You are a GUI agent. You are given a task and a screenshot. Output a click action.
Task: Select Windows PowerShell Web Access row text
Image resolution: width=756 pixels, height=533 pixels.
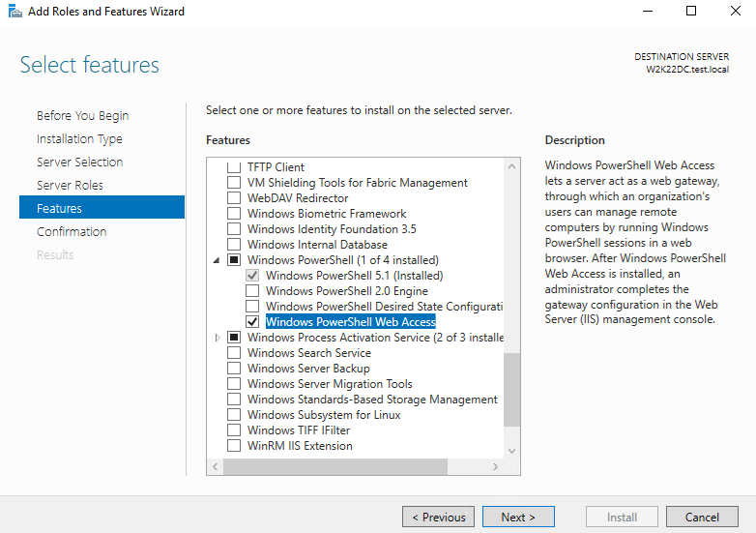coord(351,322)
